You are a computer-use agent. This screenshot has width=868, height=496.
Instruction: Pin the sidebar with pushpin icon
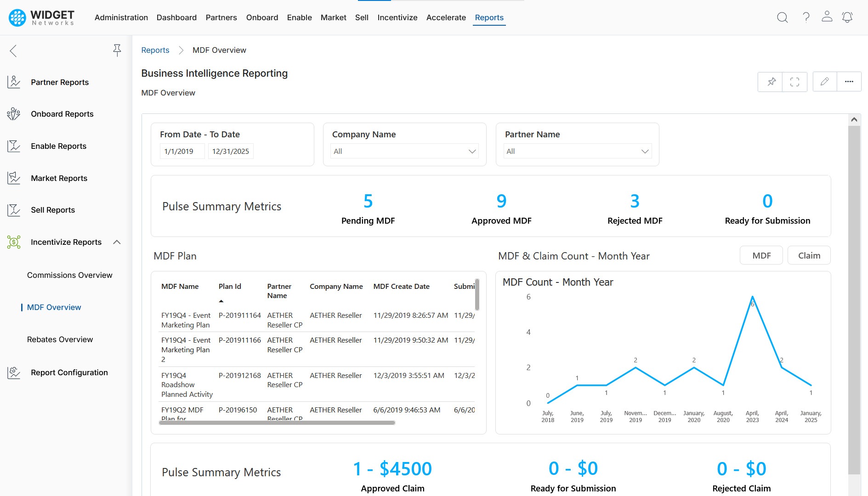[x=117, y=50]
